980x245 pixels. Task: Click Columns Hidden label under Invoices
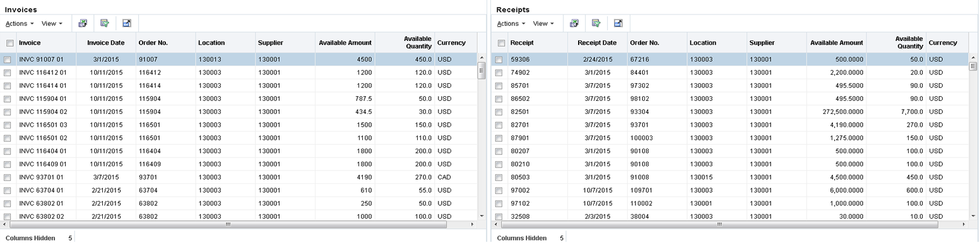coord(30,239)
